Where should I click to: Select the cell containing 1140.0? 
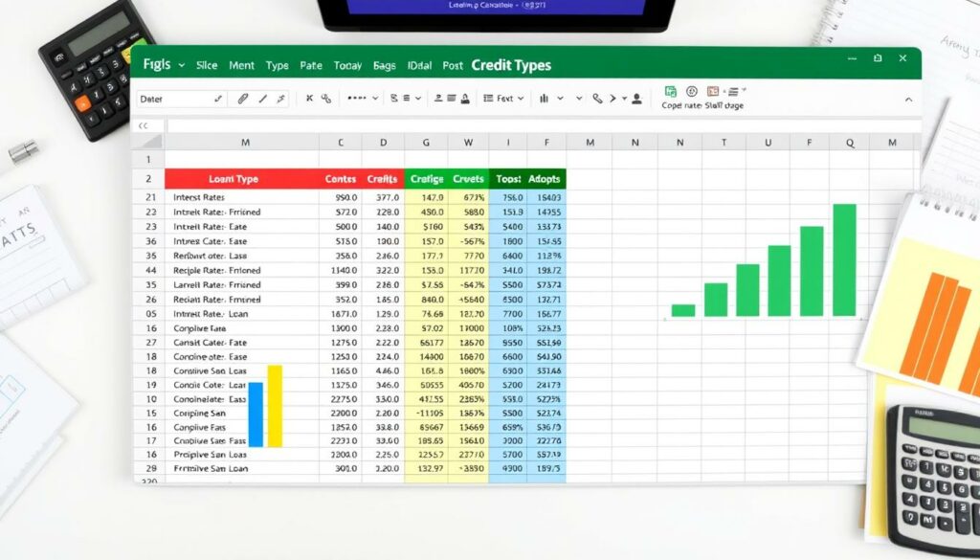341,270
